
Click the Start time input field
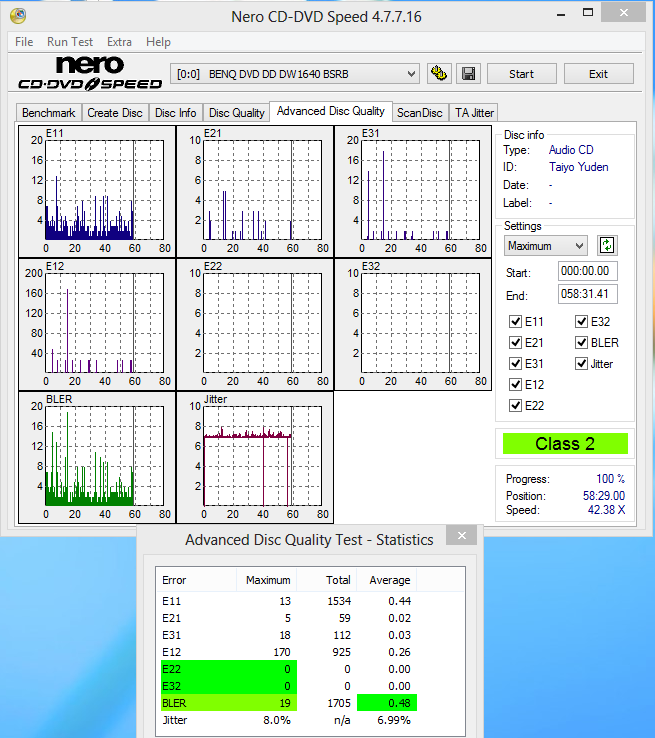click(x=588, y=271)
